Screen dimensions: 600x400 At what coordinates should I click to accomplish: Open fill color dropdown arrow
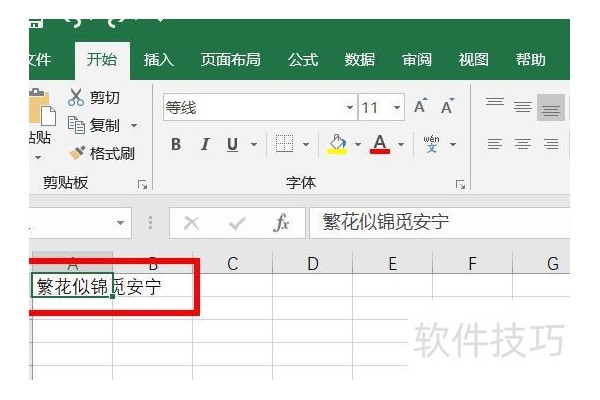358,144
